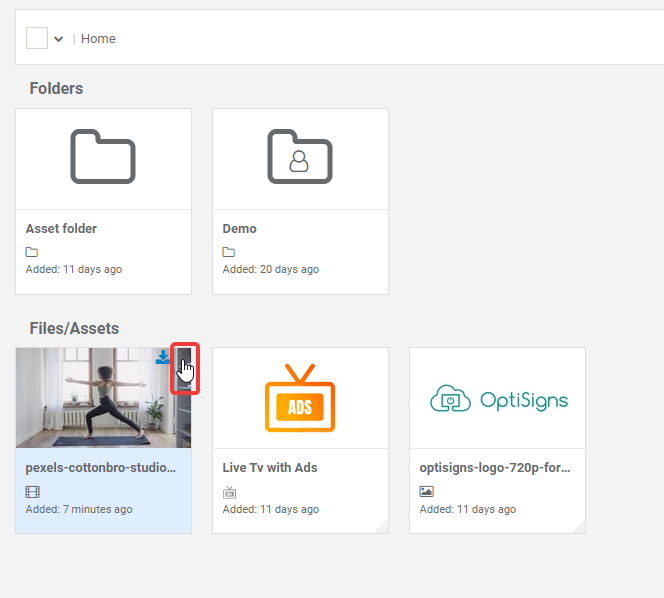
Task: Click the Asset folder name label
Action: click(61, 229)
